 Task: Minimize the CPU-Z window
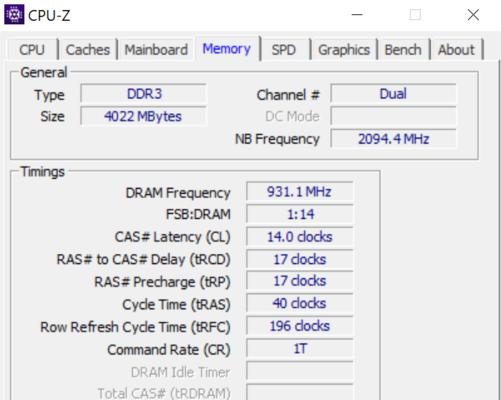click(x=357, y=15)
